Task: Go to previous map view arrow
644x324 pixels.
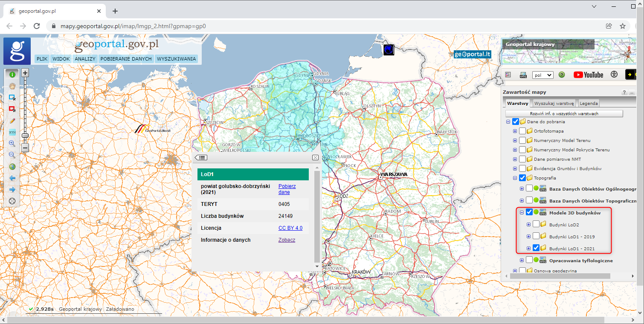Action: 12,178
